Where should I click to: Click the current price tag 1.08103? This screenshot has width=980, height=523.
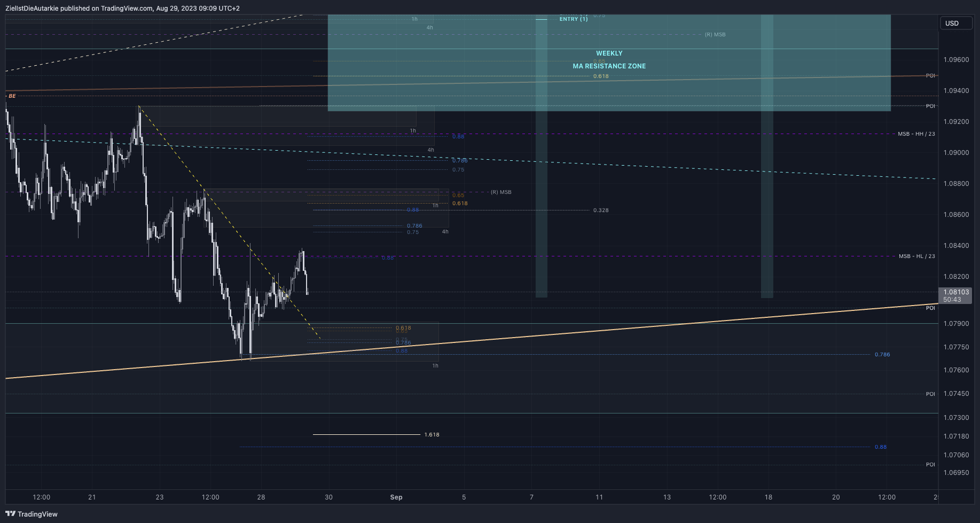[x=956, y=292]
